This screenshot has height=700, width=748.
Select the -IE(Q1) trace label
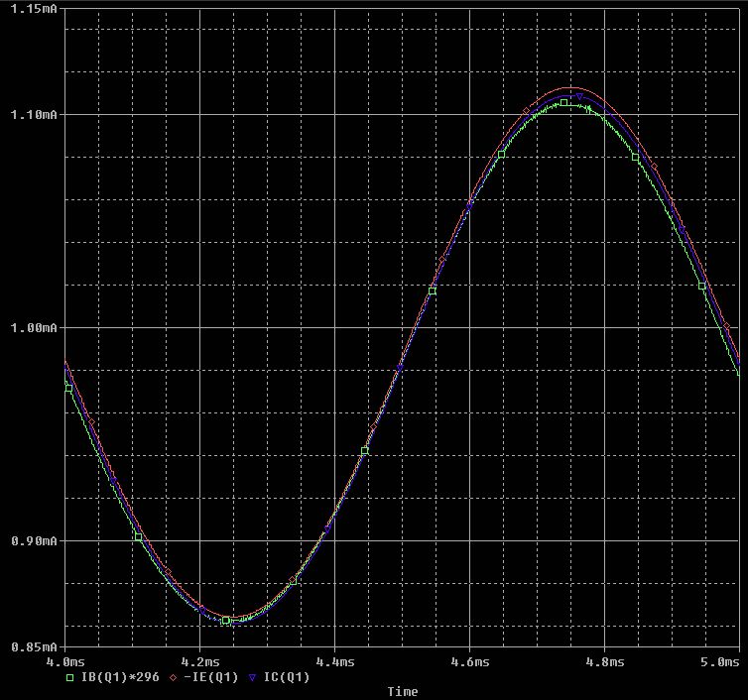point(211,677)
